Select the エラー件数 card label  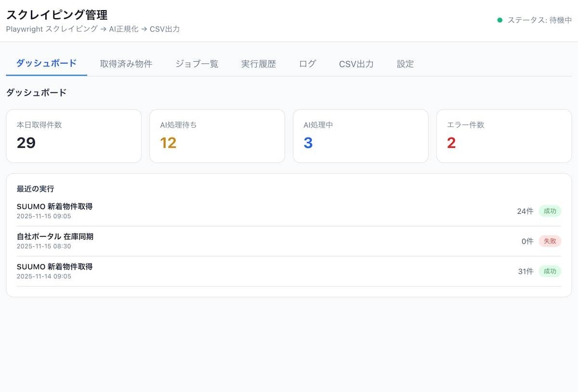(465, 125)
